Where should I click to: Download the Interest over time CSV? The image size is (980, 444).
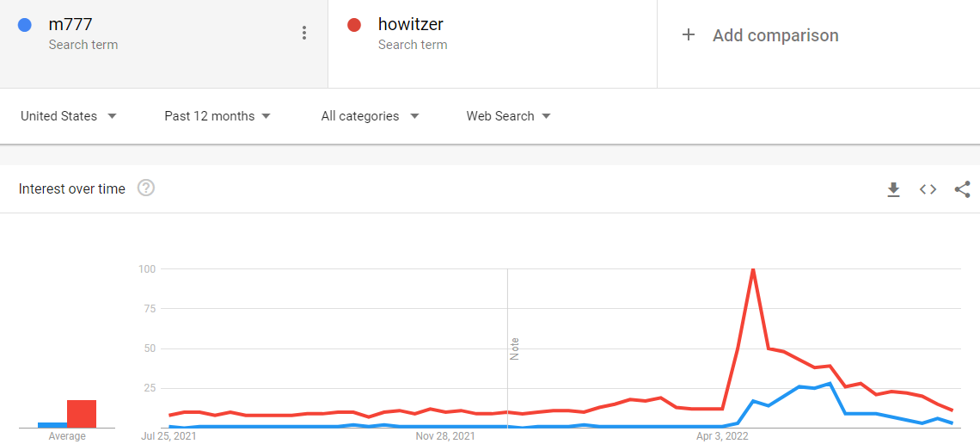(x=894, y=188)
